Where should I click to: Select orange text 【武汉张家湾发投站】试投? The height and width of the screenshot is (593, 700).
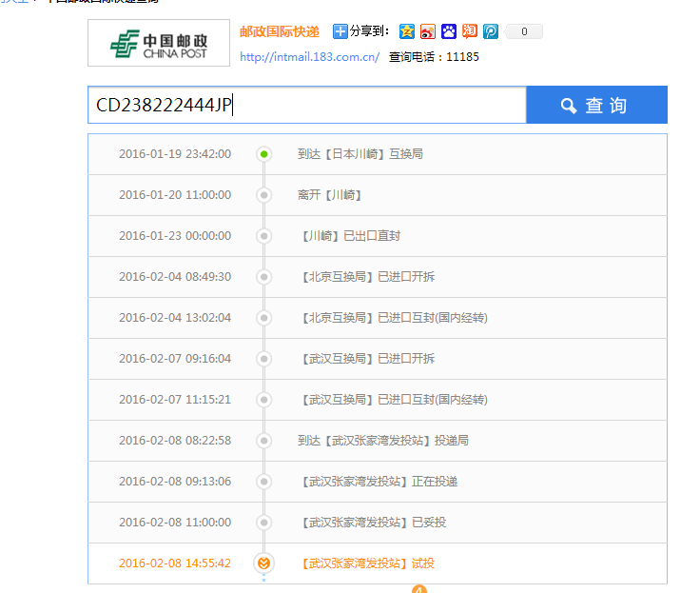pyautogui.click(x=366, y=563)
